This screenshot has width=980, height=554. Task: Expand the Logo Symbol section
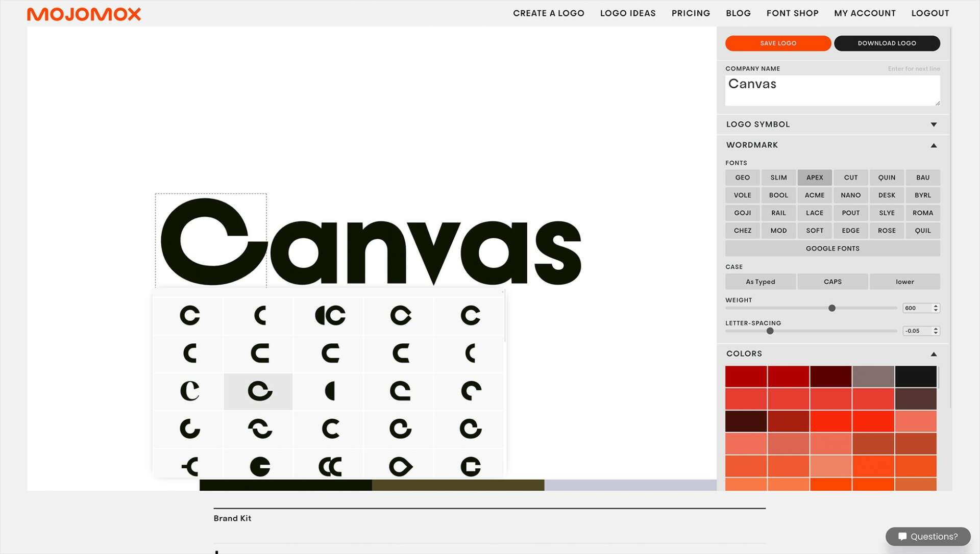point(933,124)
